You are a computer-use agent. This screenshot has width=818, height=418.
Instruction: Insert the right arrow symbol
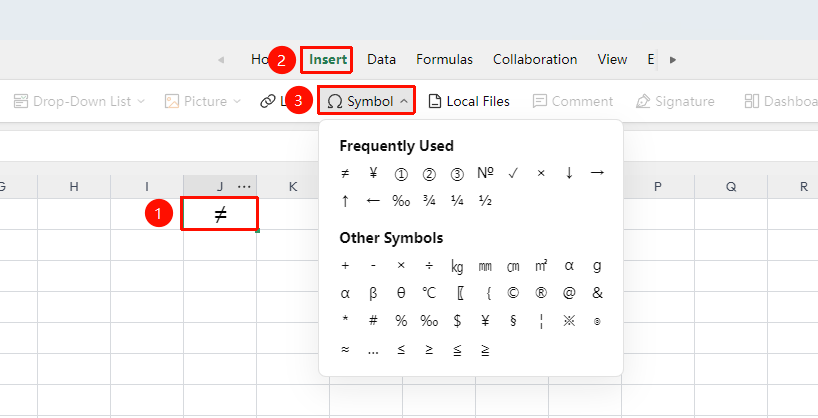[x=597, y=173]
